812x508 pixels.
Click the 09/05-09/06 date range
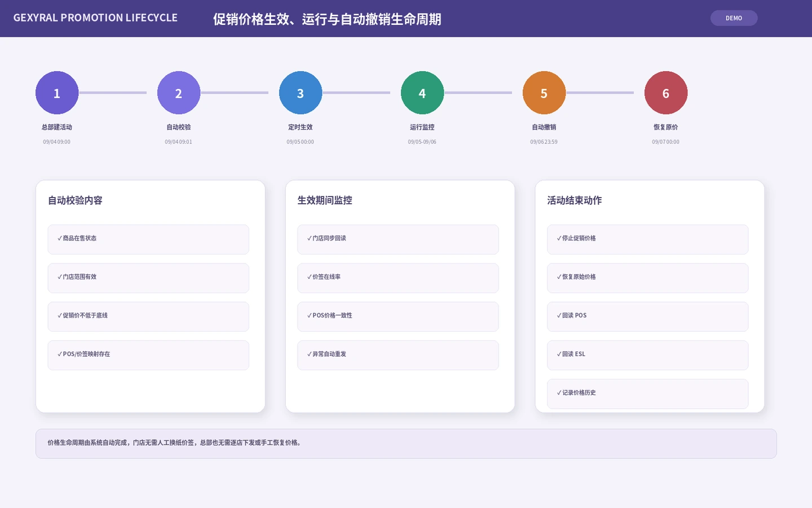click(422, 142)
